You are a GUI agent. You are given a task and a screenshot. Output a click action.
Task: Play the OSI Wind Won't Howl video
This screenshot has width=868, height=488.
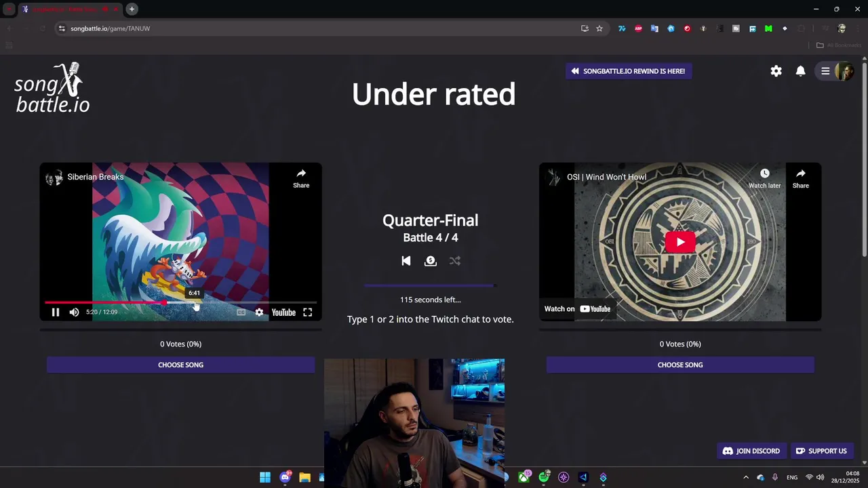[x=680, y=242]
